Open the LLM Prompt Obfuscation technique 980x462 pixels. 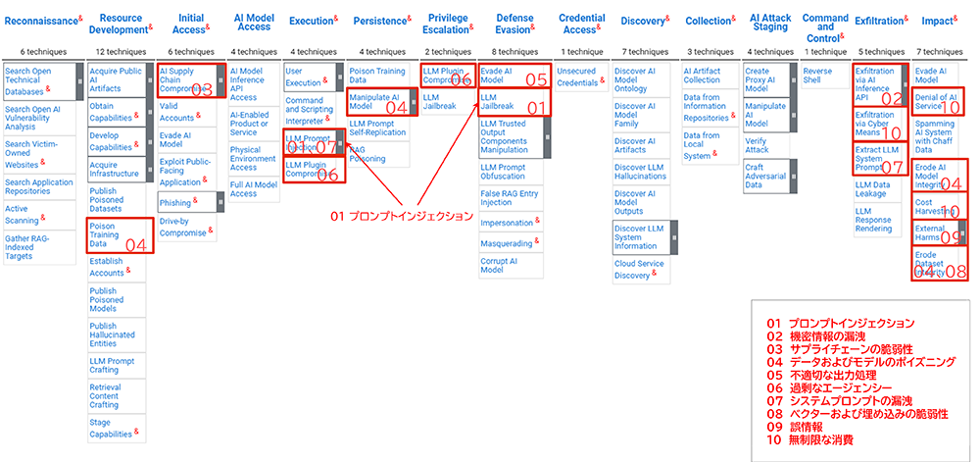coord(511,172)
